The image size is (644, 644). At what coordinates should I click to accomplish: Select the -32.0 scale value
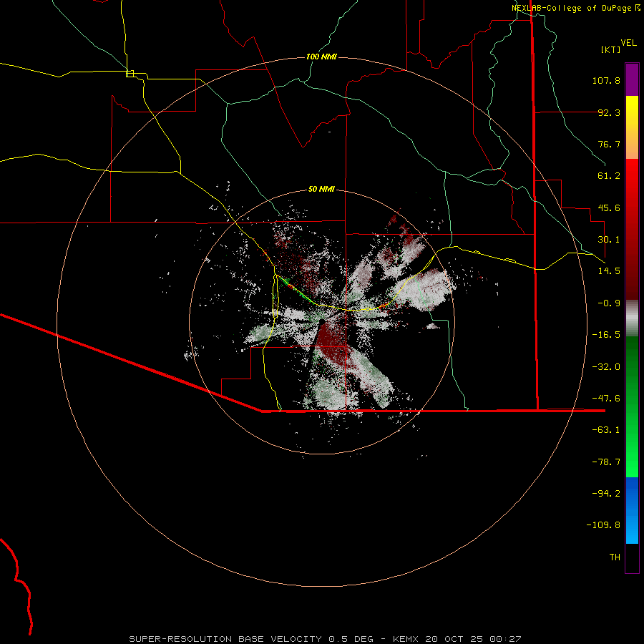(x=606, y=367)
